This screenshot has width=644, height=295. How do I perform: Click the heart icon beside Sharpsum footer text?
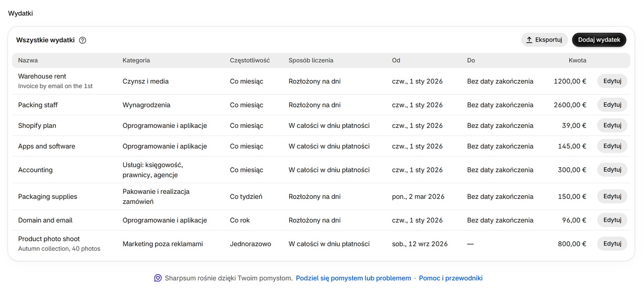click(158, 278)
